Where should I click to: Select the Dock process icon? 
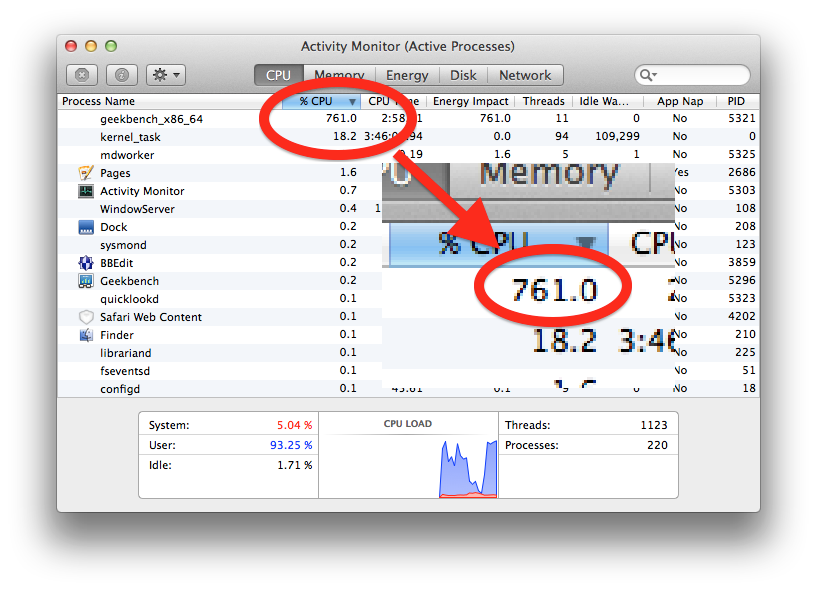point(85,227)
